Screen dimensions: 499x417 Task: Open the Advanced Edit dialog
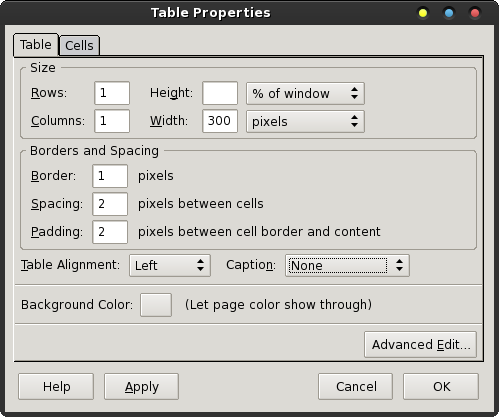coord(421,345)
